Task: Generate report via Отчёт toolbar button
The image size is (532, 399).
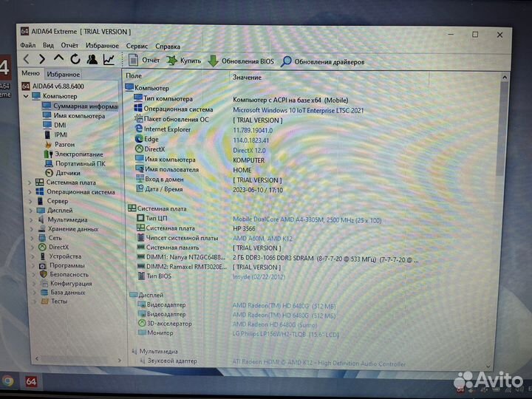Action: (144, 60)
